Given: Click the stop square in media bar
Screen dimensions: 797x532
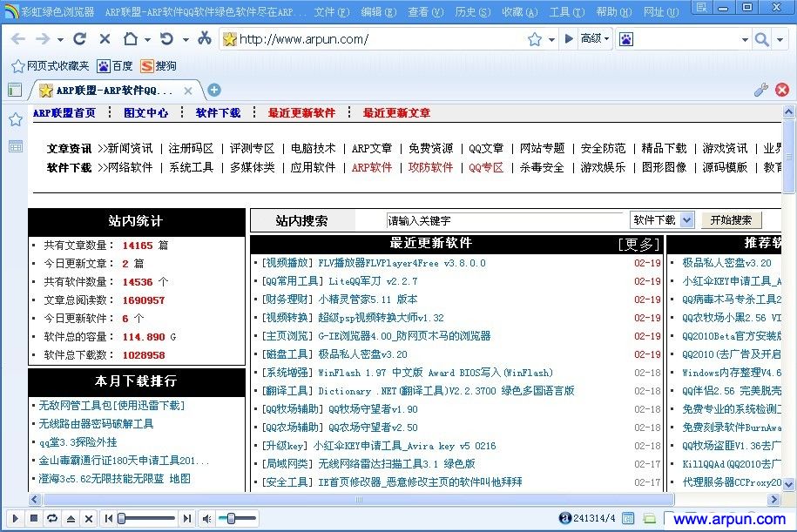Looking at the screenshot, I should (34, 518).
